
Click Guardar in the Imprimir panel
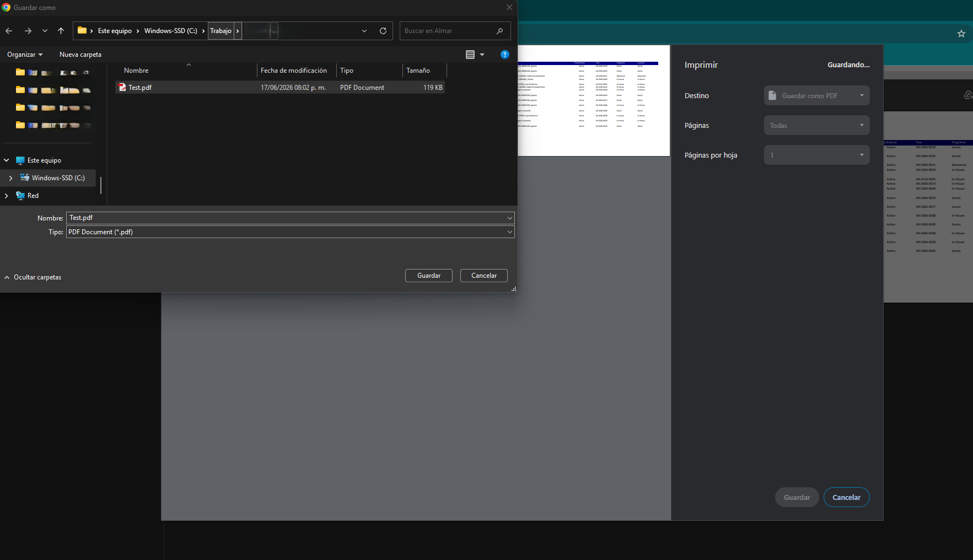point(797,497)
